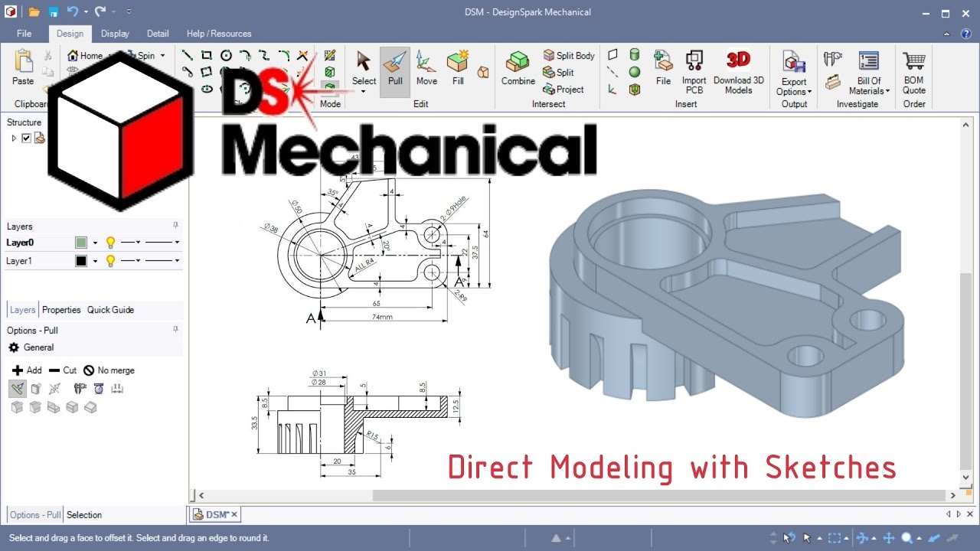Click the Home view button
The width and height of the screenshot is (980, 551).
point(85,56)
